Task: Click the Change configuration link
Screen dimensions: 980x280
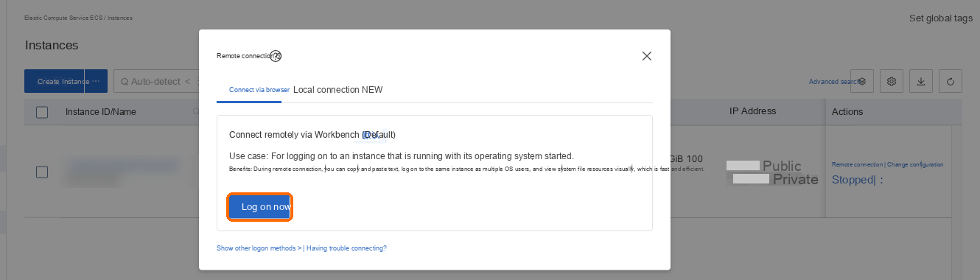Action: (916, 164)
